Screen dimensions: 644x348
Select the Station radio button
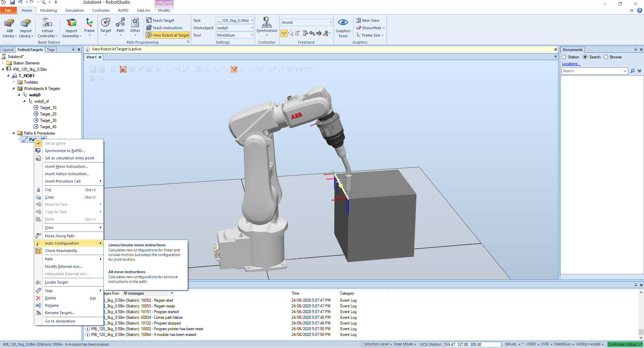pyautogui.click(x=564, y=57)
